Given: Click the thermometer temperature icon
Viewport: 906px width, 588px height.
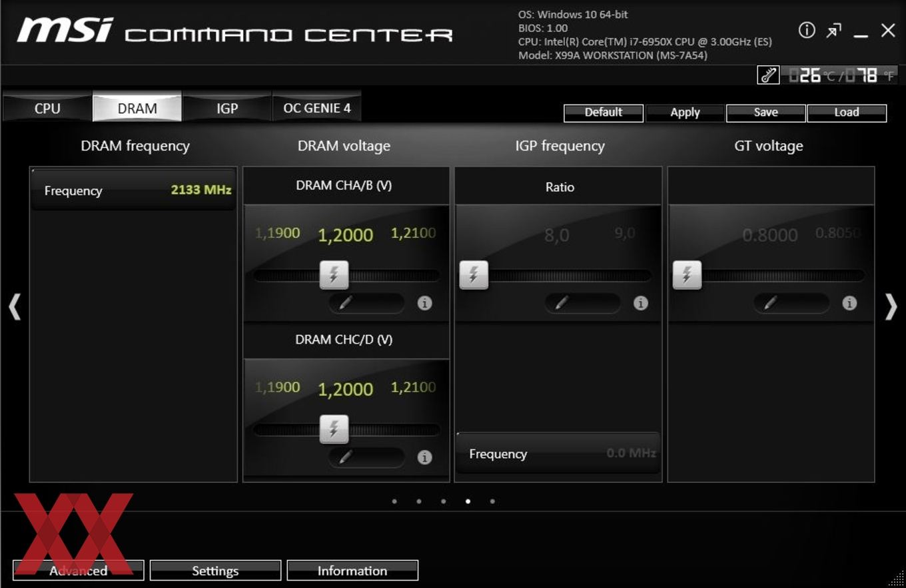Looking at the screenshot, I should tap(768, 75).
